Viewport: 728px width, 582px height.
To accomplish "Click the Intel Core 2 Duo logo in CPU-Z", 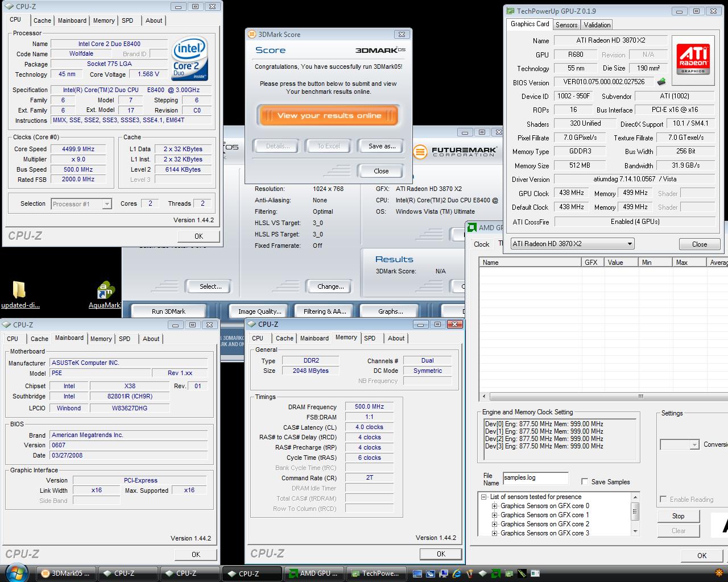I will (x=191, y=60).
